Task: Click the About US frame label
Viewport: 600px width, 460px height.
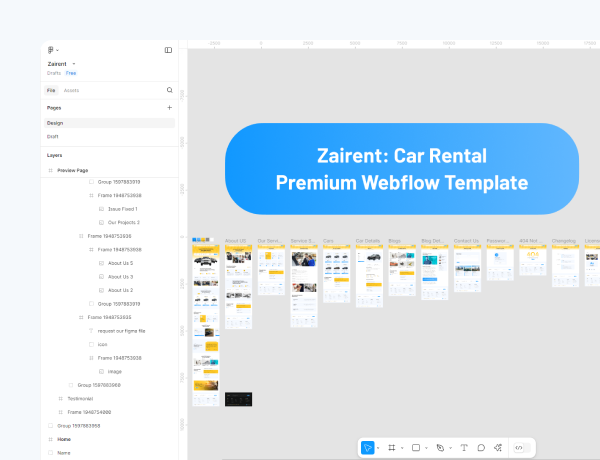Action: pos(235,241)
